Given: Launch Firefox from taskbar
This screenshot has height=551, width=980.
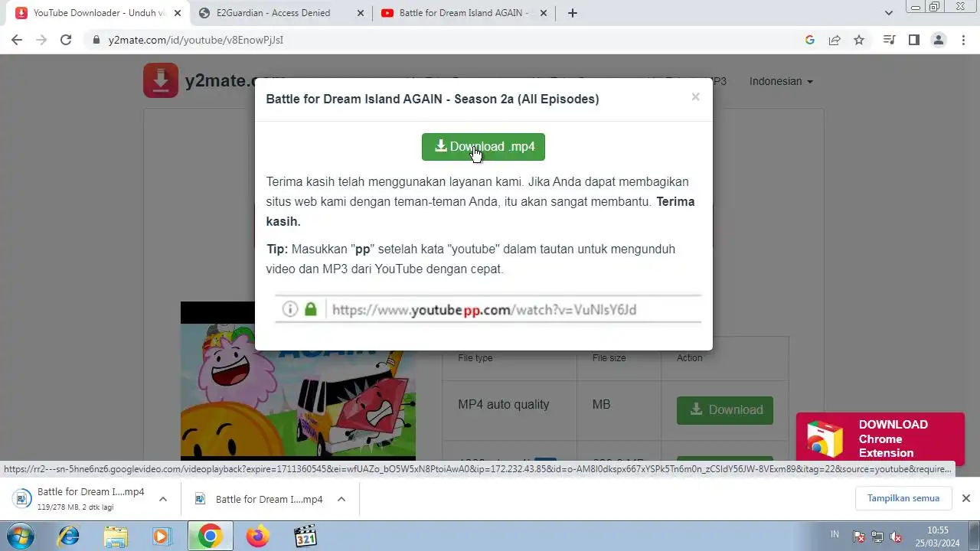Looking at the screenshot, I should [x=258, y=536].
